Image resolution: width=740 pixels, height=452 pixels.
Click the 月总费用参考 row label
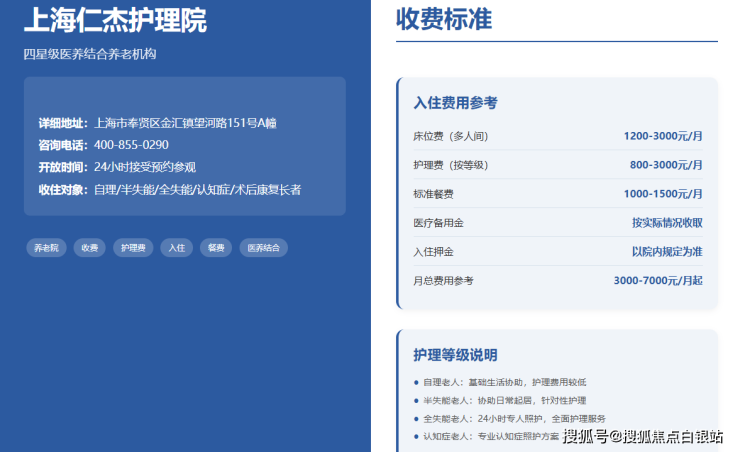443,281
